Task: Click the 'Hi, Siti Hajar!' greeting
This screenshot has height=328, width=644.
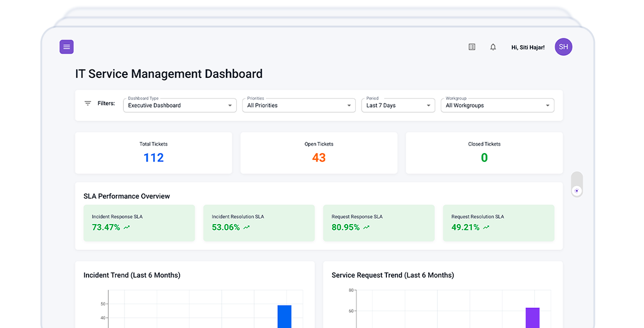Action: (x=528, y=47)
